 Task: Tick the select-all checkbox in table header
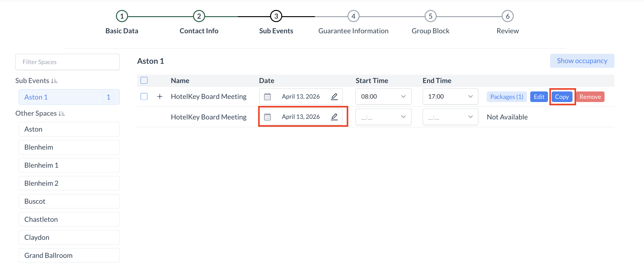(x=144, y=81)
